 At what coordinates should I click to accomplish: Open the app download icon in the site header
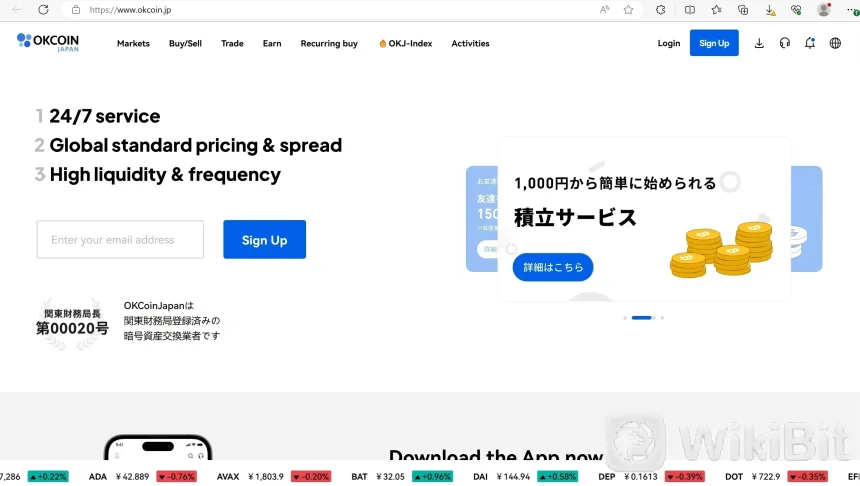click(x=759, y=43)
